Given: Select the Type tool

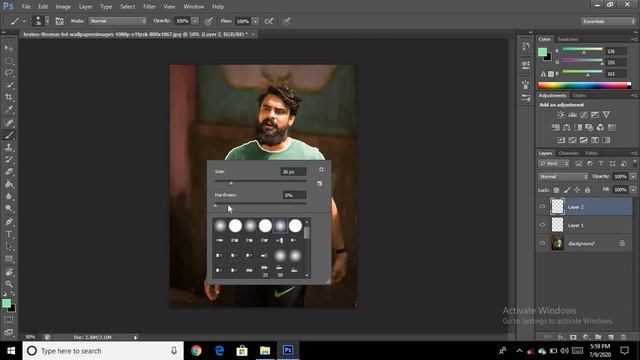Looking at the screenshot, I should click(9, 234).
